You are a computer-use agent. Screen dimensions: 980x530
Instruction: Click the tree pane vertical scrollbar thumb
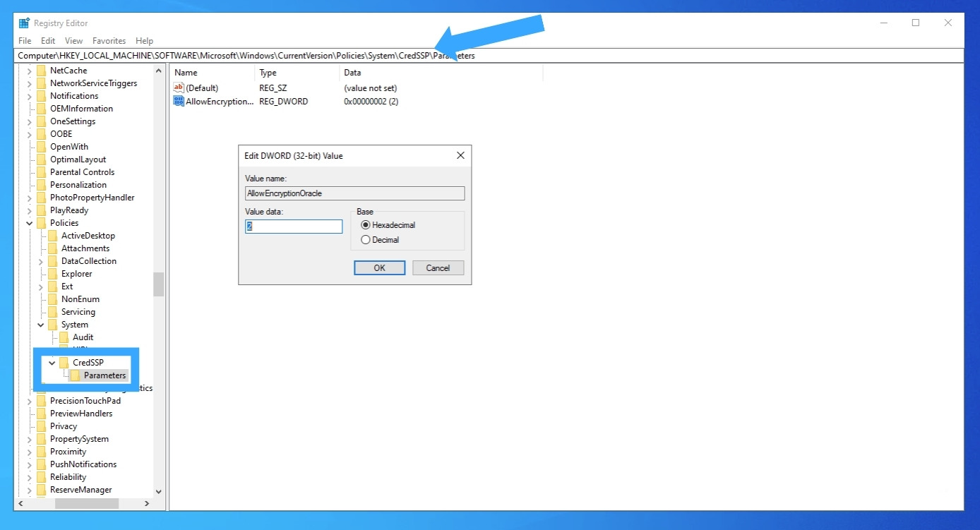click(x=159, y=284)
